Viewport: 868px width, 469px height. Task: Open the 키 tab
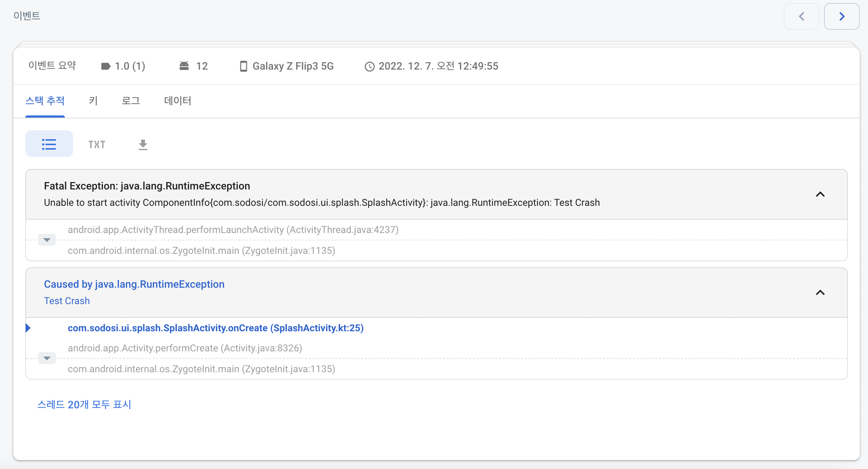[93, 101]
